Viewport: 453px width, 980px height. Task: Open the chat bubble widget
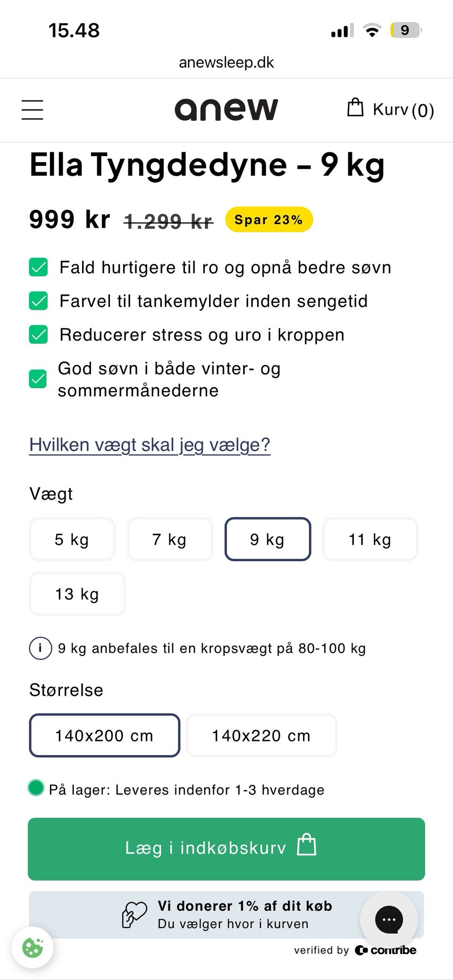389,919
